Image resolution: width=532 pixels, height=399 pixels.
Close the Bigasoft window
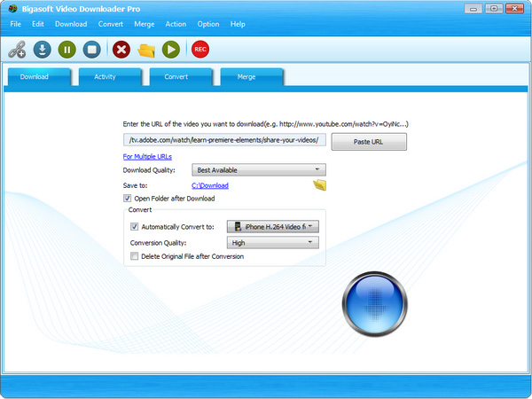click(514, 9)
